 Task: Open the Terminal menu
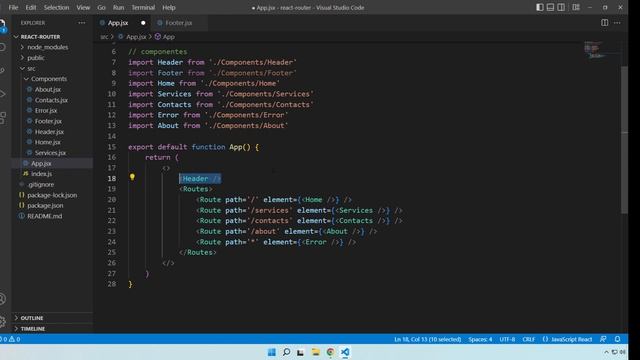click(143, 7)
